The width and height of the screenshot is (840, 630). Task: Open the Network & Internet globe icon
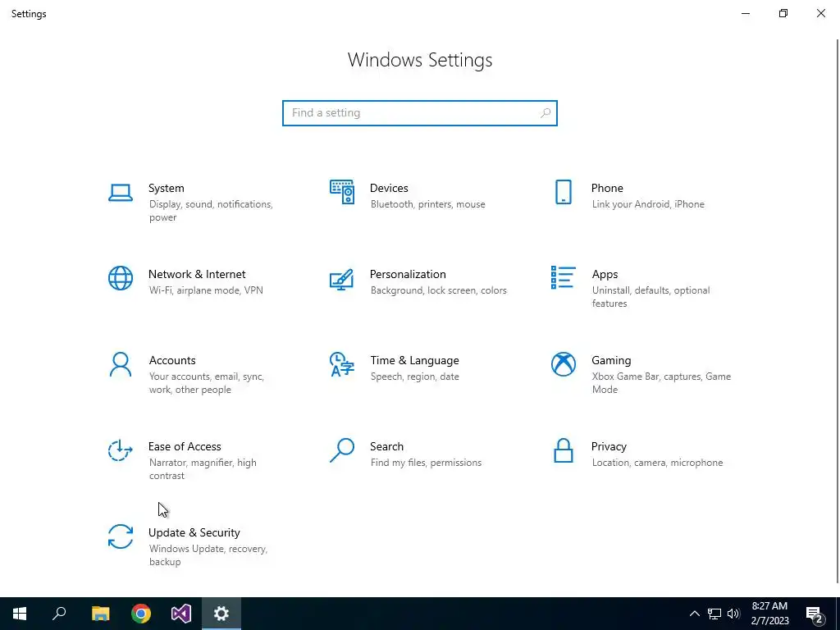[121, 278]
